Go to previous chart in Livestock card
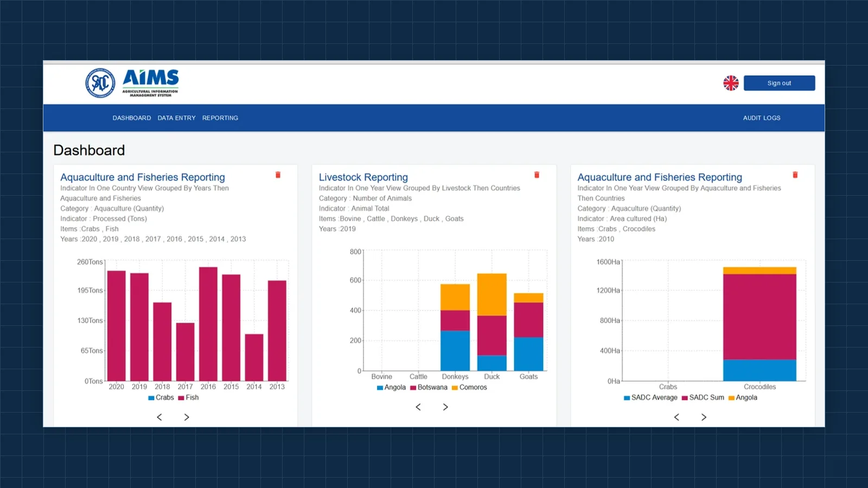The image size is (868, 488). tap(418, 407)
